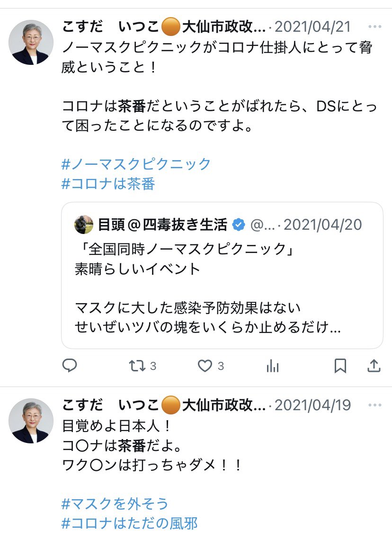This screenshot has width=392, height=540.
Task: Tap author avatar on the first tweet
Action: tap(31, 42)
